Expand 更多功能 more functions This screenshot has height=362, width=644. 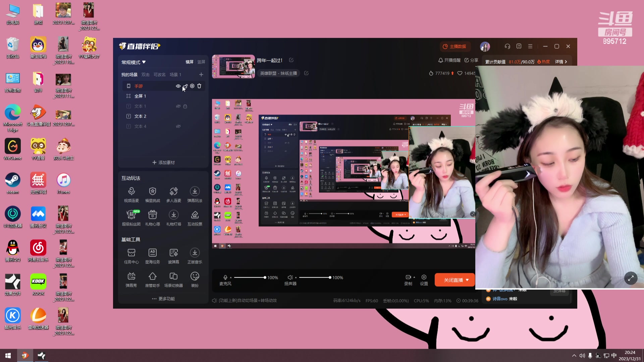point(163,299)
